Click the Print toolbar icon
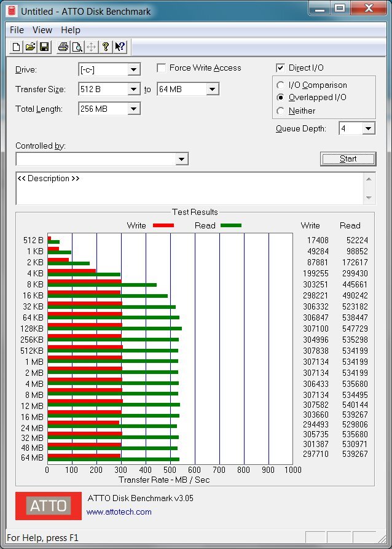Viewport: 392px width, 549px height. click(x=63, y=47)
